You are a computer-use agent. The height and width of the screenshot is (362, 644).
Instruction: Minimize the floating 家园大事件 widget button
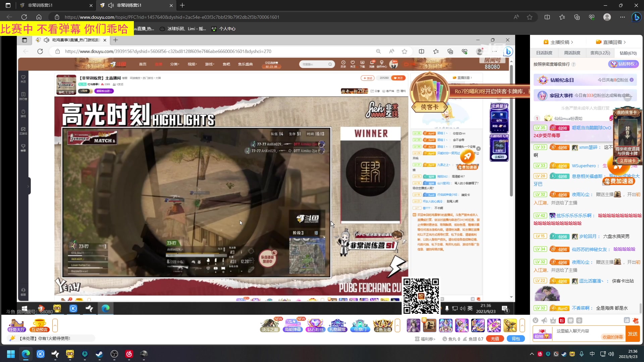coord(627,98)
